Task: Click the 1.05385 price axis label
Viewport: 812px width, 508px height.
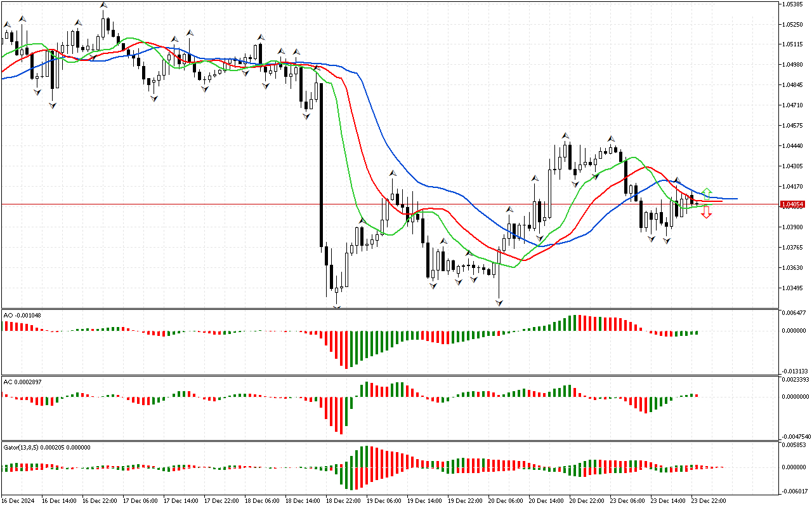Action: [x=794, y=4]
